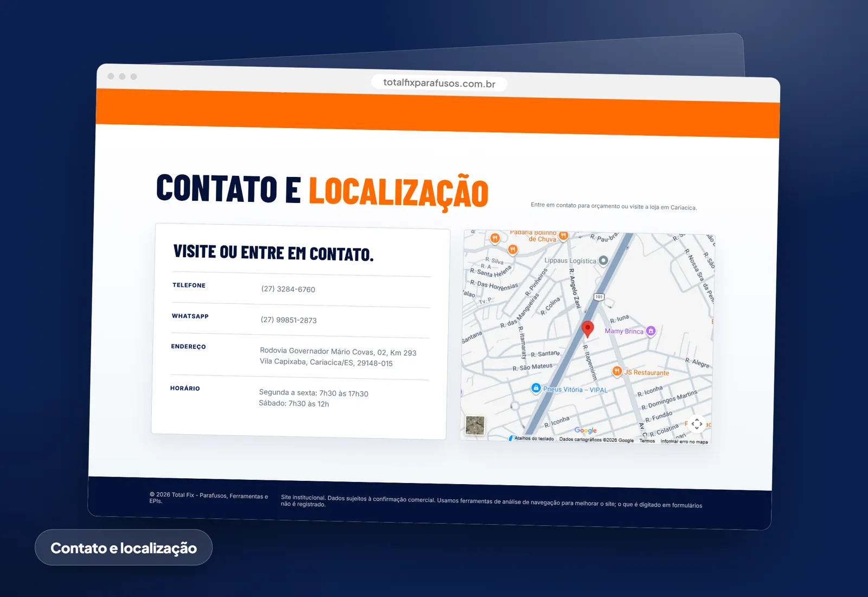The width and height of the screenshot is (868, 597).
Task: Open the Termos link on the map
Action: click(x=647, y=441)
